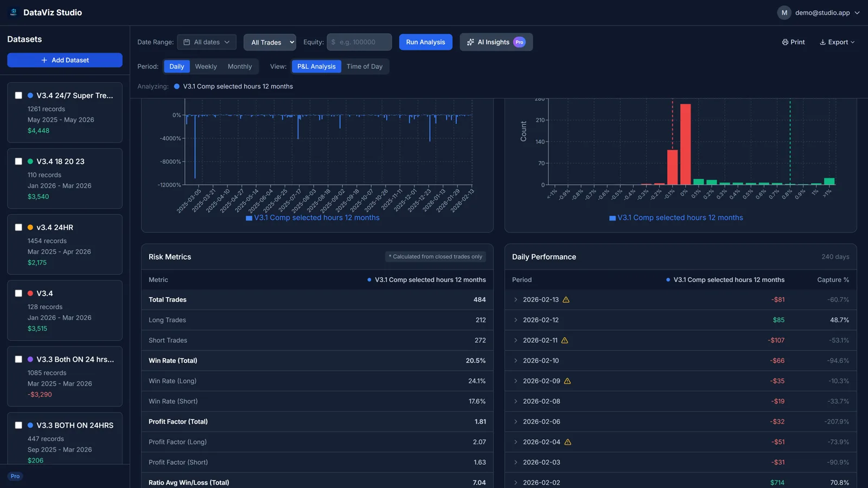The image size is (868, 488).
Task: Click the Short Trades metric row
Action: [x=317, y=341]
